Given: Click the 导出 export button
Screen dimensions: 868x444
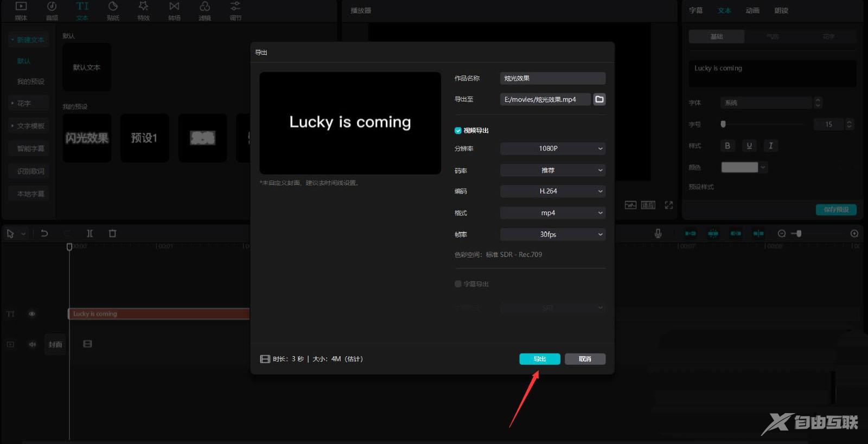Looking at the screenshot, I should click(x=540, y=359).
